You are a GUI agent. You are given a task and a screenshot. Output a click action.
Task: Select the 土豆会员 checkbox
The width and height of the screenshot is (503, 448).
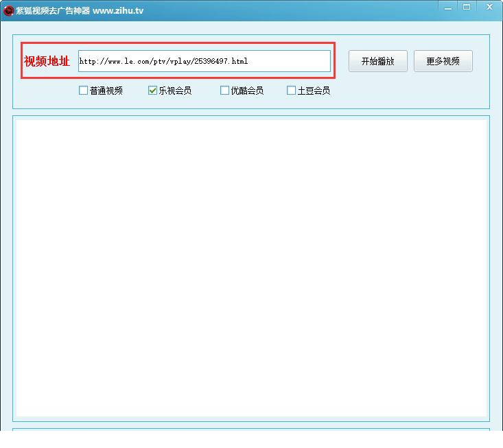[291, 91]
